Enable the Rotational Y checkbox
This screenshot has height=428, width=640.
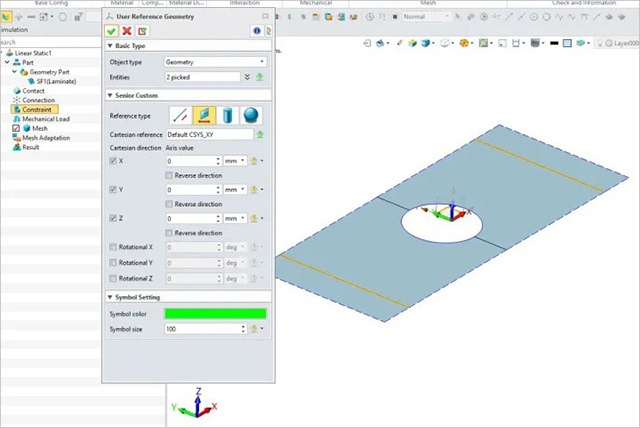click(113, 263)
